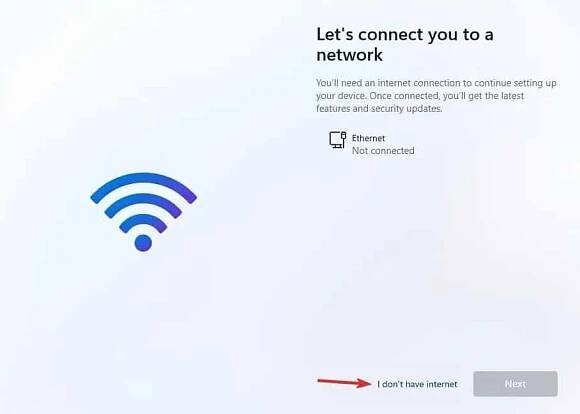Click the word "Next" on the button

(515, 384)
